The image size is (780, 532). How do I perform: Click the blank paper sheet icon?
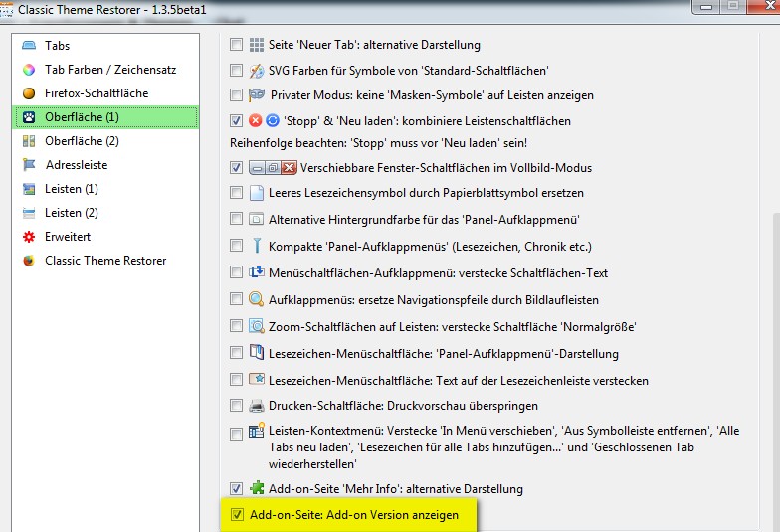point(257,193)
